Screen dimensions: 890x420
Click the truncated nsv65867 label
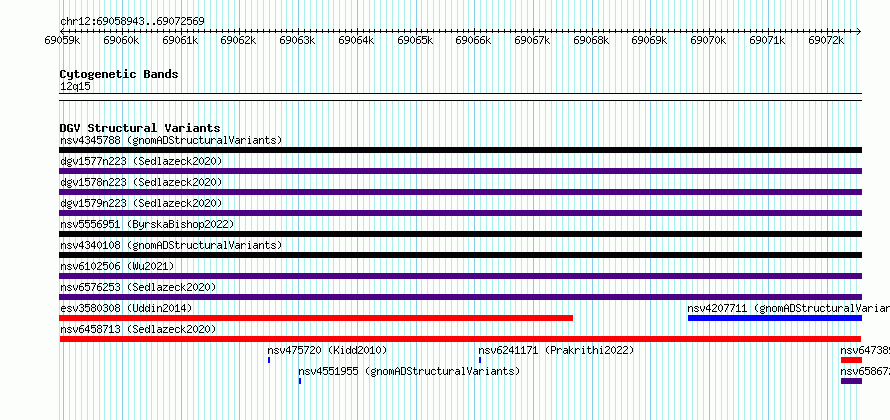tap(865, 371)
